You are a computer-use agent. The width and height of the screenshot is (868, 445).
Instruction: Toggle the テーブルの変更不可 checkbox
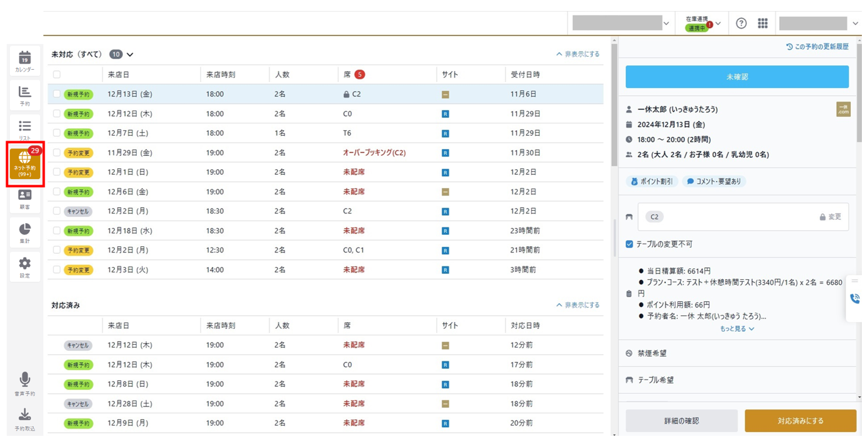(x=629, y=244)
